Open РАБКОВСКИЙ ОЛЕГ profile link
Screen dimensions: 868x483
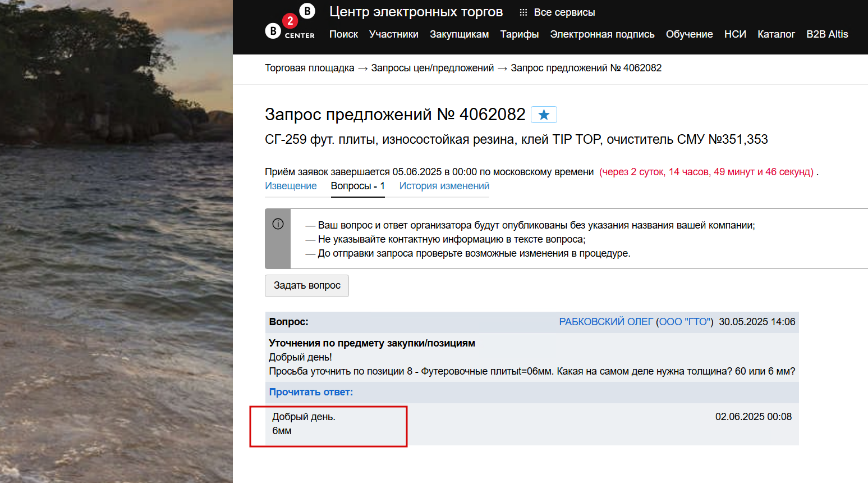coord(606,322)
